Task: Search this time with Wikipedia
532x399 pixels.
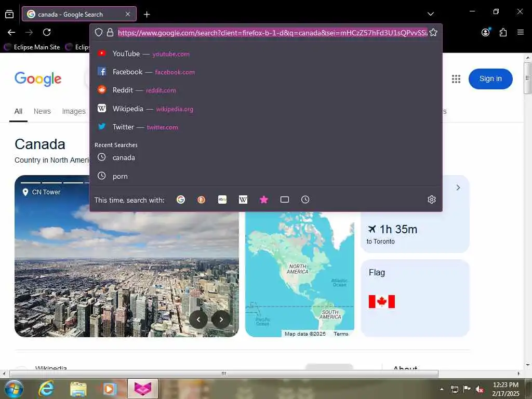Action: click(243, 199)
